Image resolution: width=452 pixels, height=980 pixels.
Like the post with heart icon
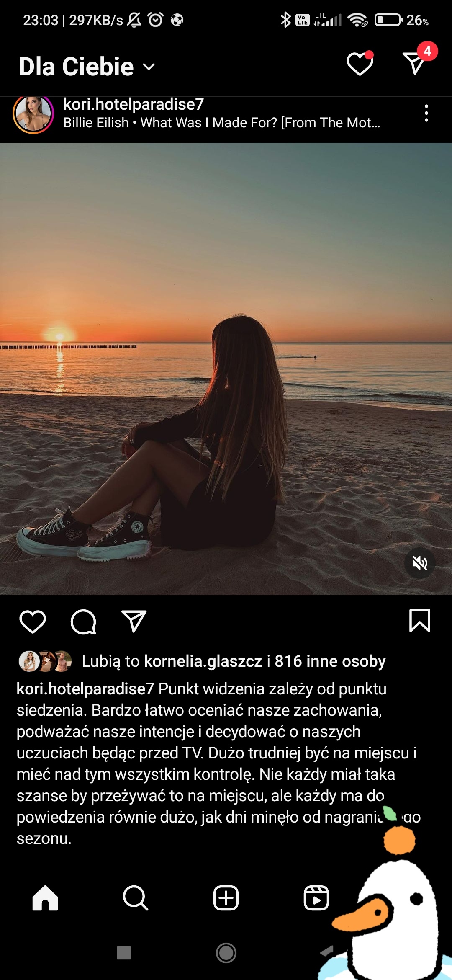33,622
